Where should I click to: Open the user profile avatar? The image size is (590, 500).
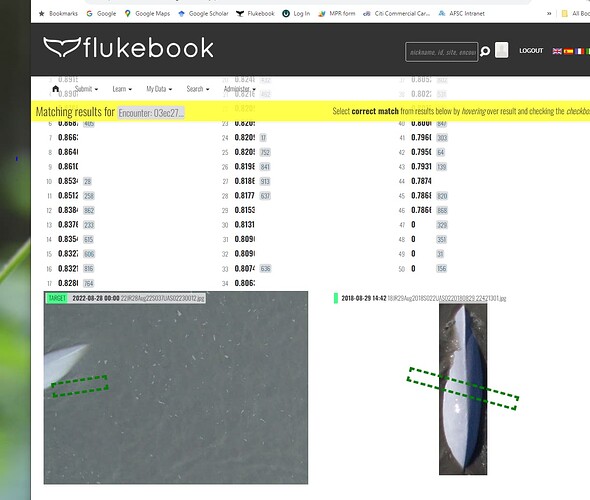tap(501, 50)
